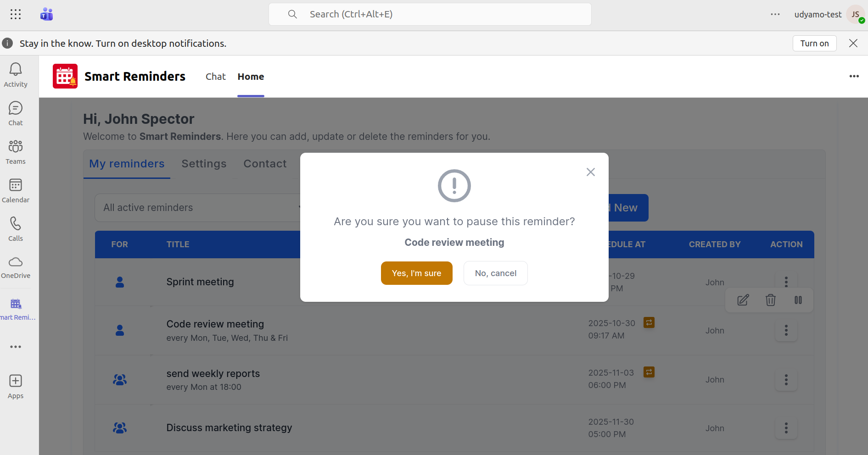Open OneDrive from the sidebar
The image size is (868, 455).
pyautogui.click(x=16, y=267)
